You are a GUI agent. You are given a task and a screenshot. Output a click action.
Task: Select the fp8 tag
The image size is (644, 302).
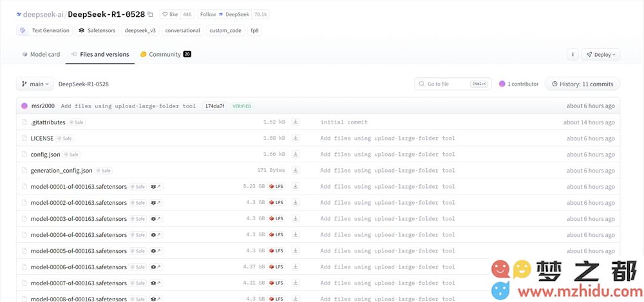(254, 30)
